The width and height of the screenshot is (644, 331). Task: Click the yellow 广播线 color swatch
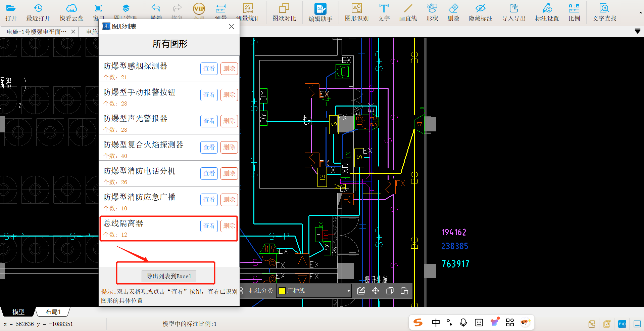coord(282,291)
